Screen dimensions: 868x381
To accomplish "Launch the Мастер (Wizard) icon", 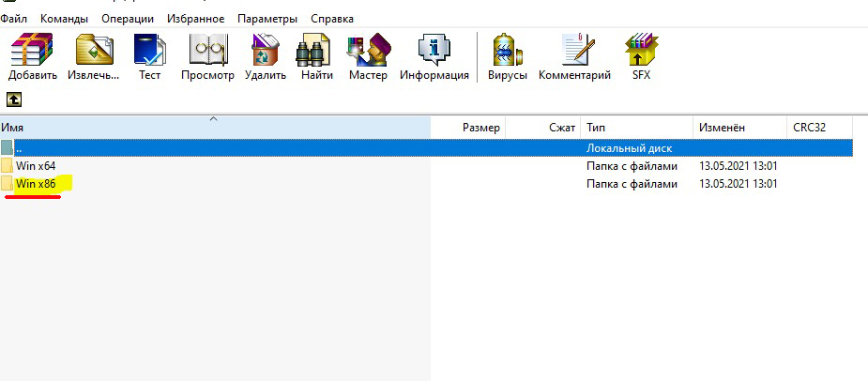I will pyautogui.click(x=368, y=54).
